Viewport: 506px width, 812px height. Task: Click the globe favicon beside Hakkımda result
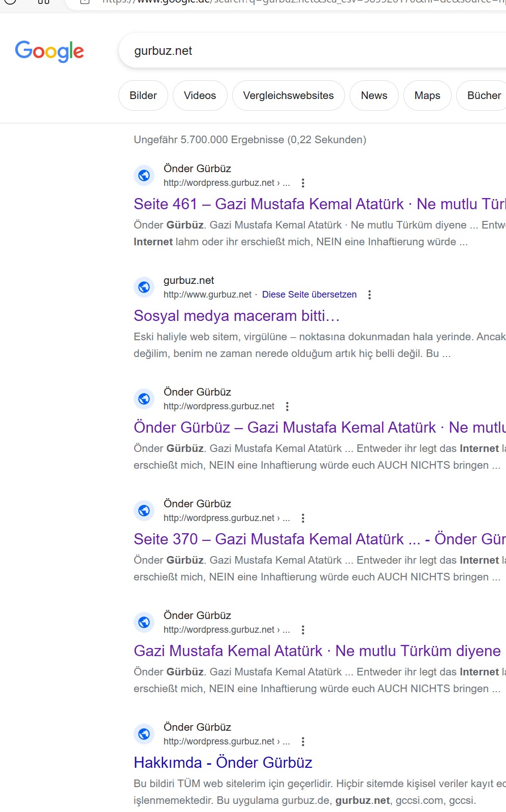[144, 734]
